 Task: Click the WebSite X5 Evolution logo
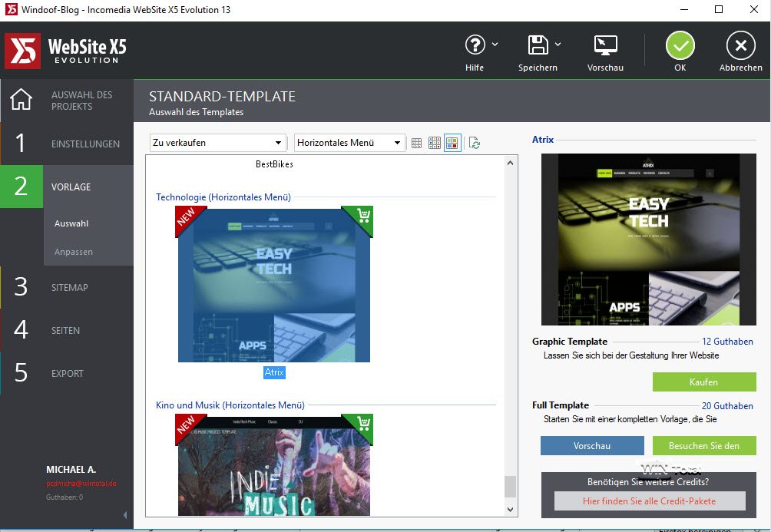(66, 51)
